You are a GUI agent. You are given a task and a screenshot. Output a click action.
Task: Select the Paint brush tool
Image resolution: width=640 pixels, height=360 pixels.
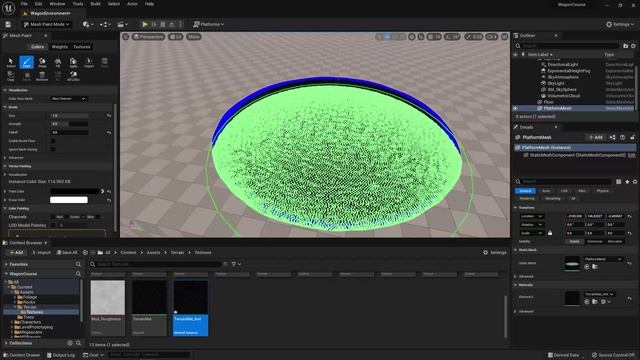27,62
